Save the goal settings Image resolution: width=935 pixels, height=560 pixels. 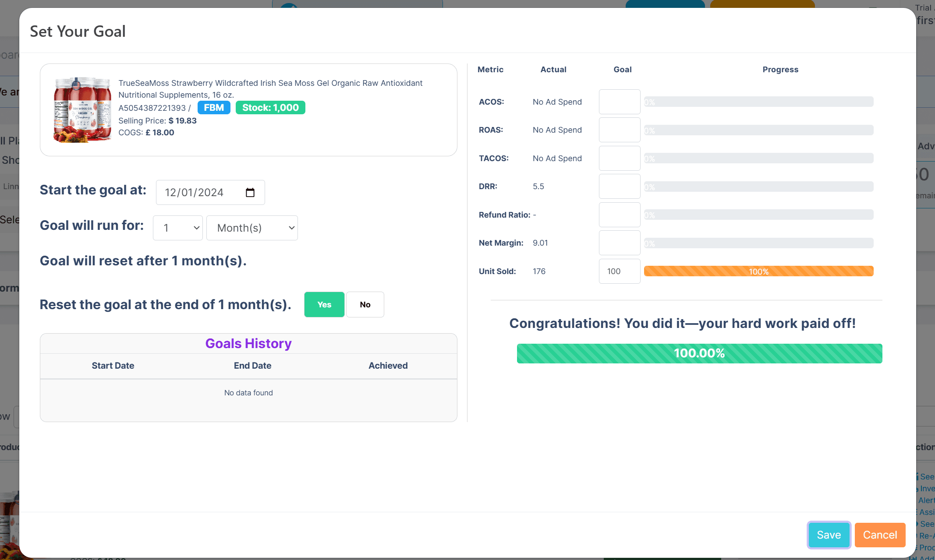tap(829, 535)
